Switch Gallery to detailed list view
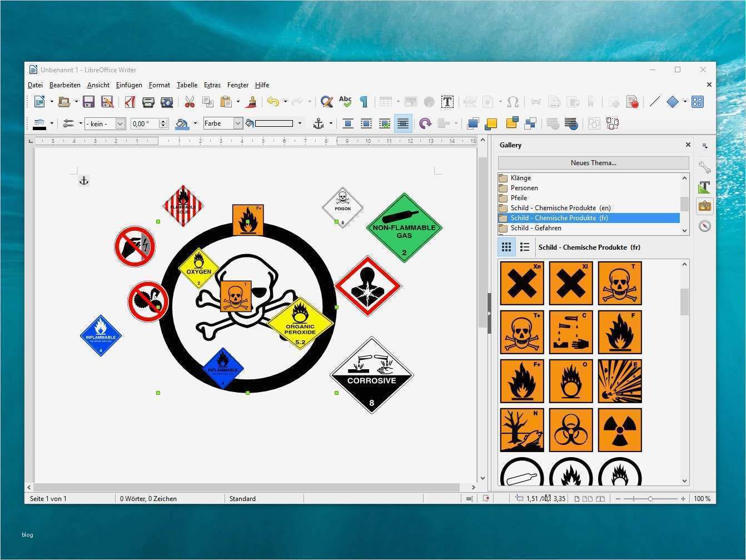The image size is (746, 560). click(525, 247)
